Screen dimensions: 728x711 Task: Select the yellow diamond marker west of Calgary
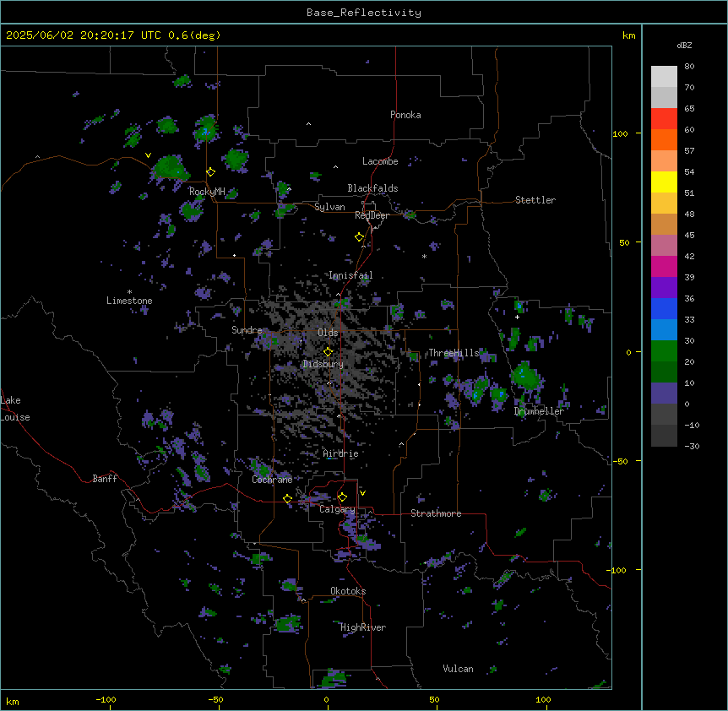pyautogui.click(x=287, y=499)
